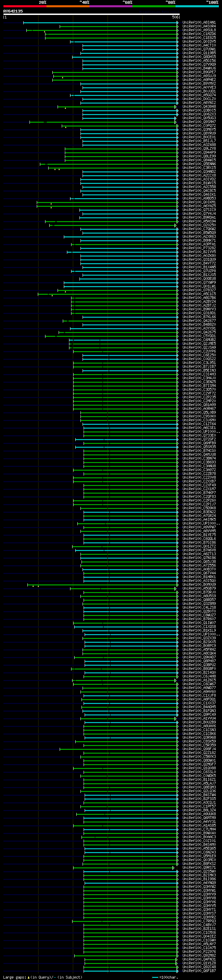Select hit label UniRef100_Q5ENN6
The width and height of the screenshot is (222, 980).
(199, 164)
